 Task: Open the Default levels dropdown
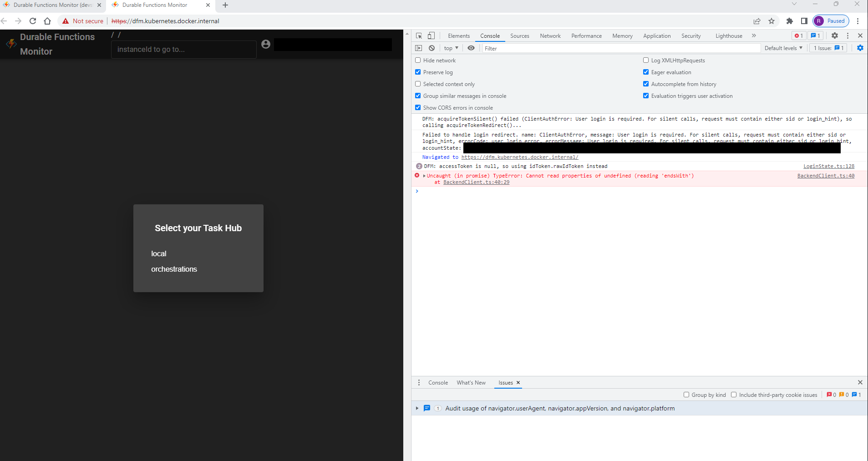(783, 48)
